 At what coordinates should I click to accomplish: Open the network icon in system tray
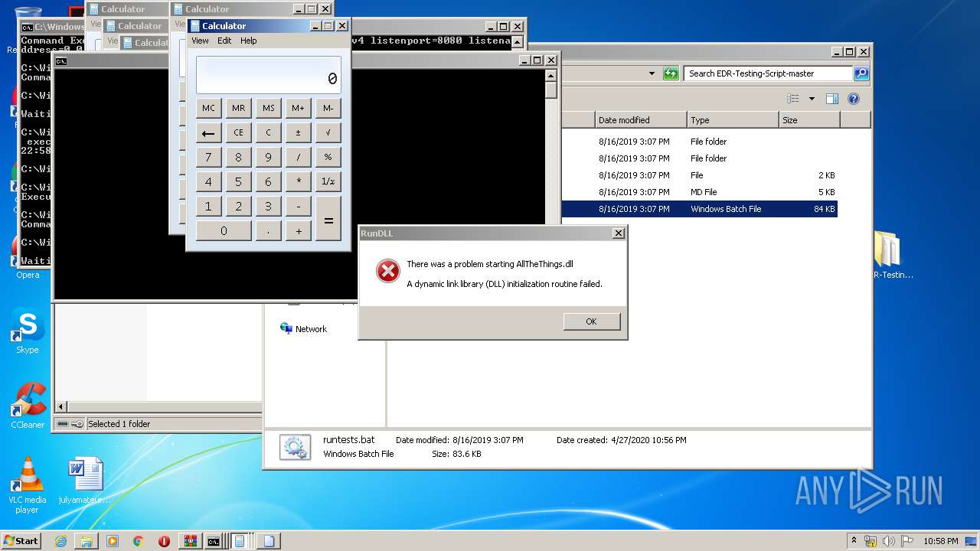[871, 541]
